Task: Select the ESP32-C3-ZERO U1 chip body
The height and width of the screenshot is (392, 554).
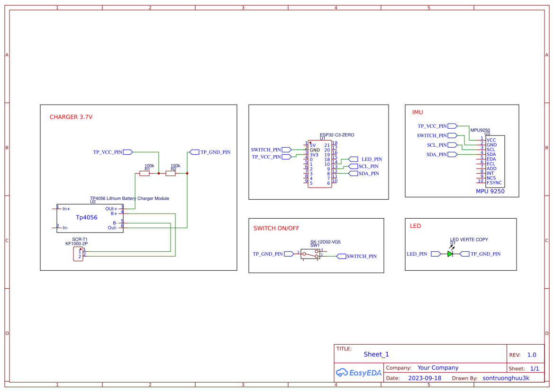Action: coord(320,164)
